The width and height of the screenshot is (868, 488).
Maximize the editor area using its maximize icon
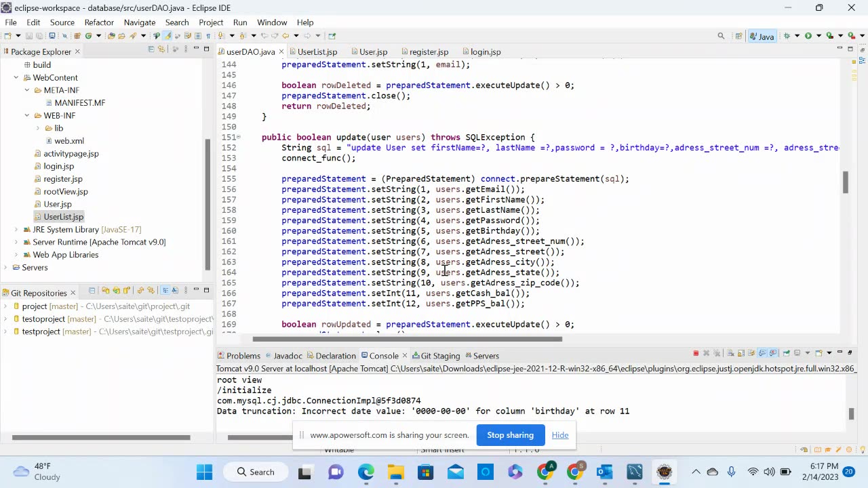[x=850, y=49]
